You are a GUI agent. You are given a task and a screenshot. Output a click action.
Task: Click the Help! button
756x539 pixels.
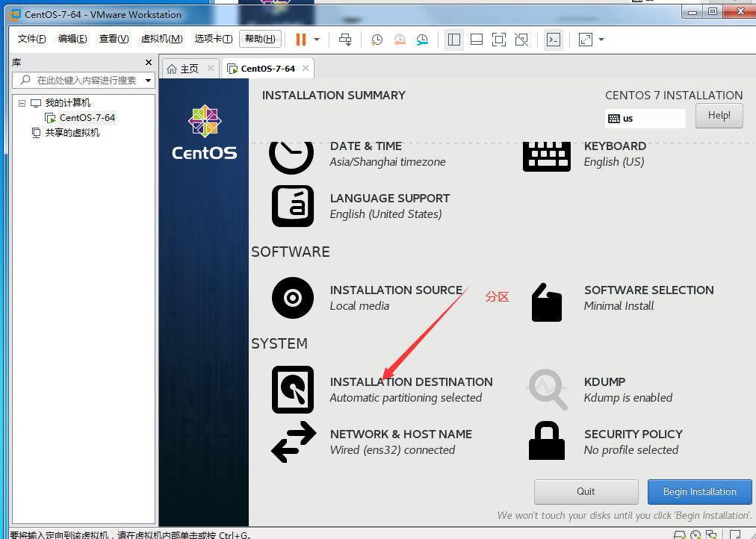[719, 116]
